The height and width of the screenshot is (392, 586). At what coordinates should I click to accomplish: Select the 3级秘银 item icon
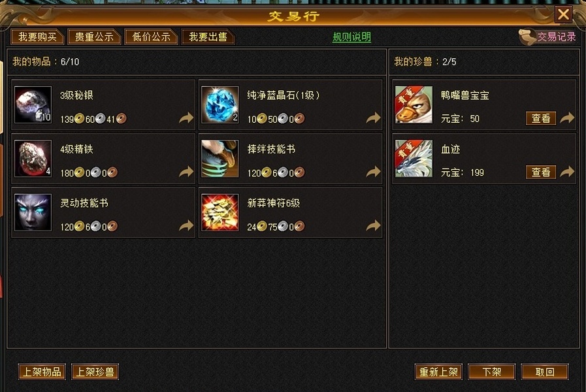(x=33, y=105)
